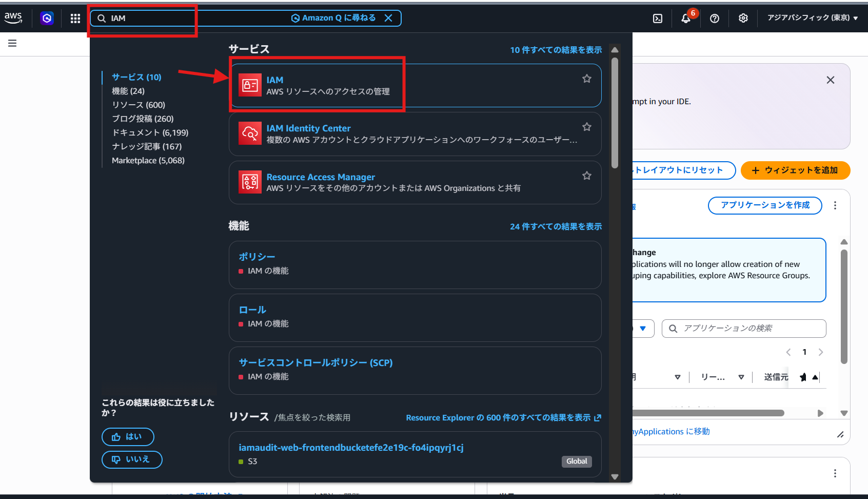
Task: Click search panel scroll down arrow
Action: pyautogui.click(x=615, y=477)
